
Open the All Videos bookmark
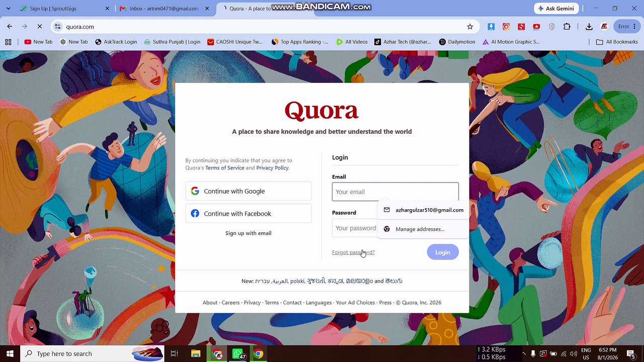point(352,42)
